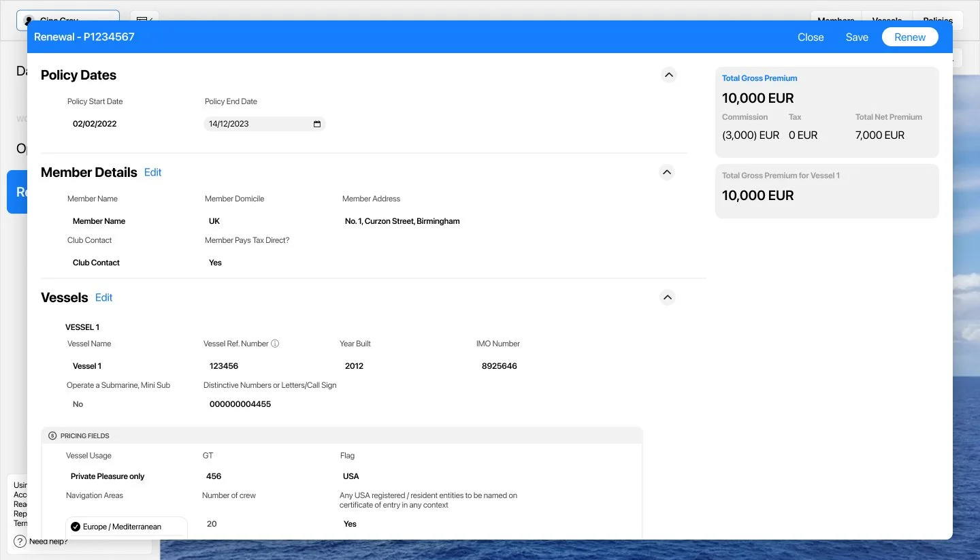Click the Number of crew value 20
The image size is (980, 560).
(x=212, y=524)
